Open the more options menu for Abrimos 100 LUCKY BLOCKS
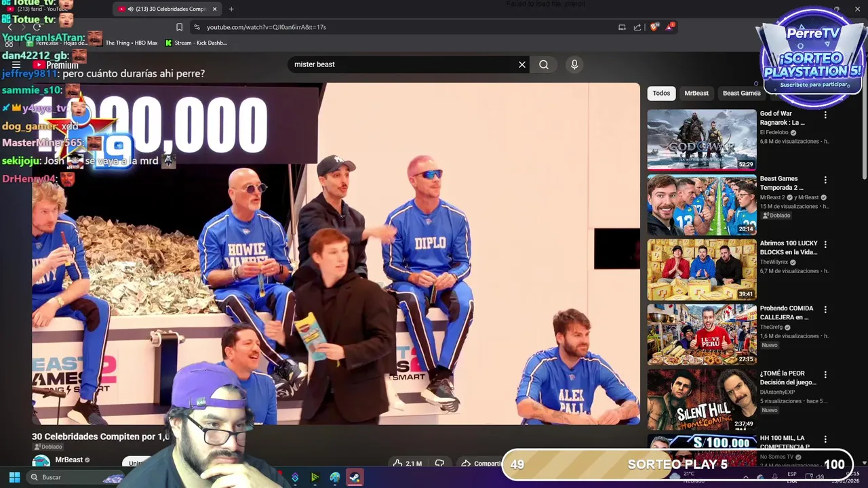This screenshot has height=488, width=868. 825,245
